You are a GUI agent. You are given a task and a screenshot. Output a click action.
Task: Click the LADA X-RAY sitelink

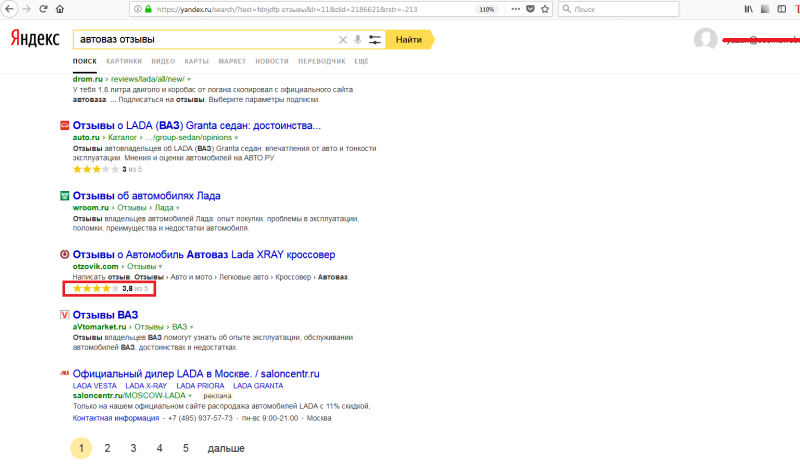pos(146,386)
